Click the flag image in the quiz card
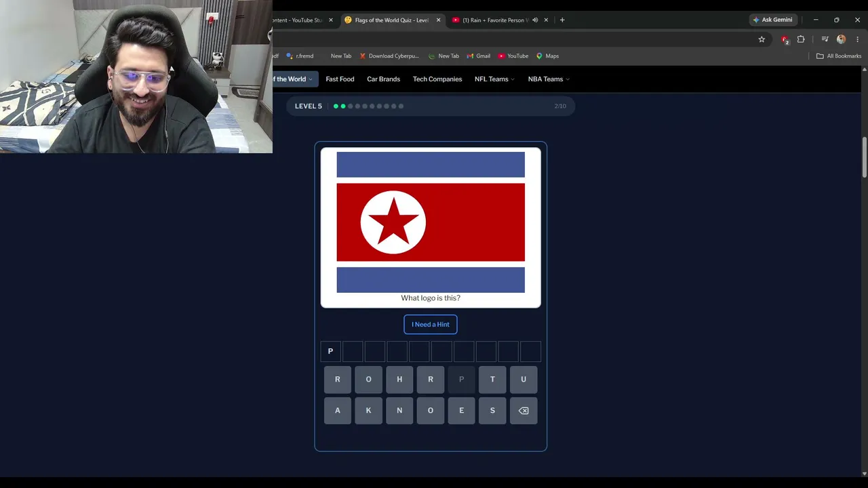The width and height of the screenshot is (868, 488). point(431,222)
